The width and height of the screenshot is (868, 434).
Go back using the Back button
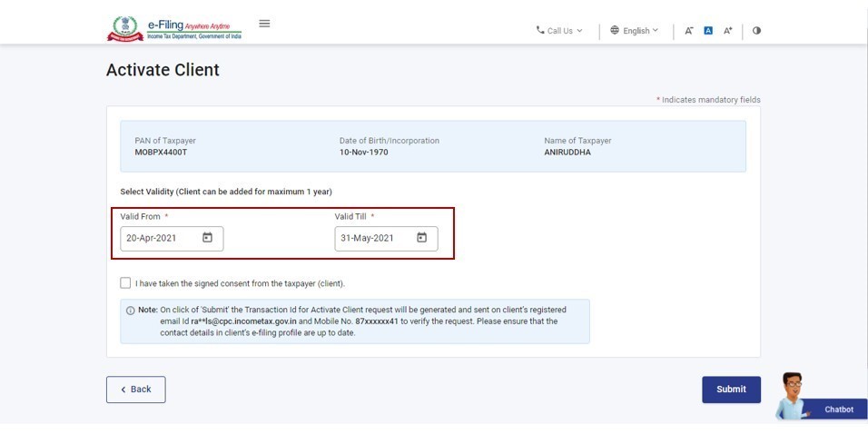135,390
